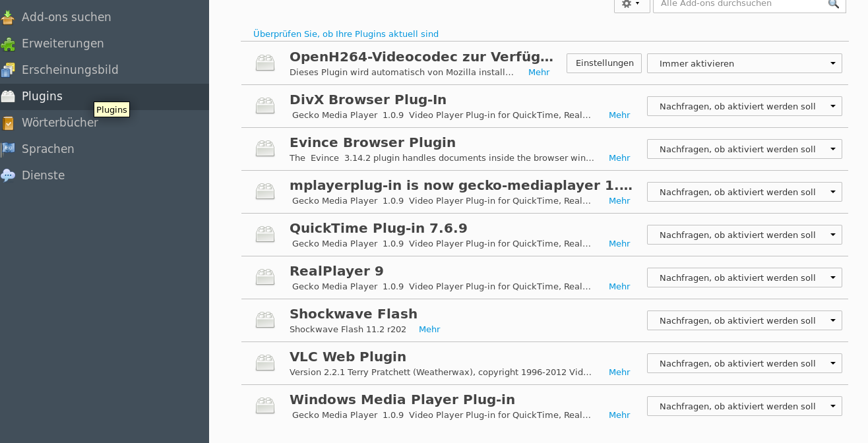Viewport: 868px width, 443px height.
Task: Click the 'Shockwave Flash 11.2 r202' description
Action: coord(348,330)
